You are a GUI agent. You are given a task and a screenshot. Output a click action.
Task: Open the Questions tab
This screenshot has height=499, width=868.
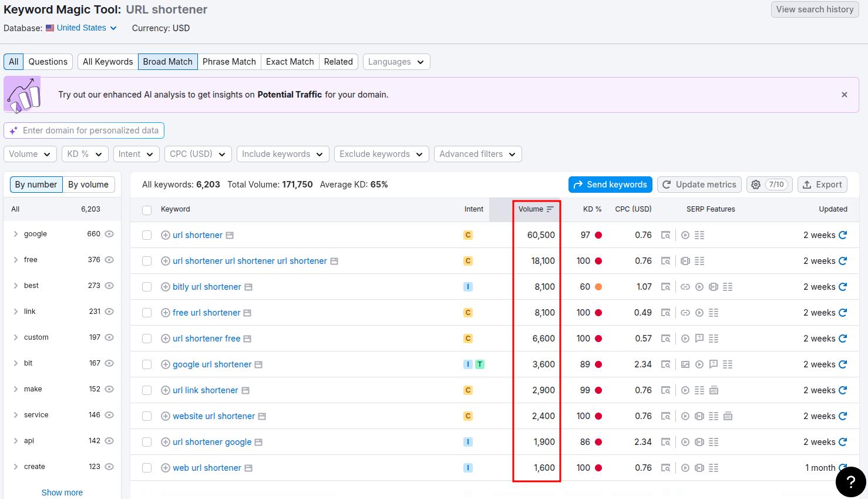[x=48, y=61]
